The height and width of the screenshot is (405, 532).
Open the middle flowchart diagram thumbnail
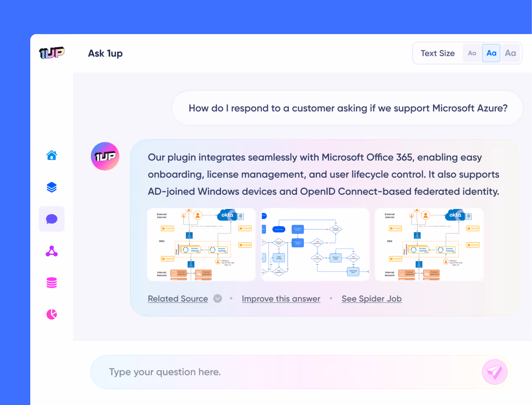pyautogui.click(x=315, y=244)
